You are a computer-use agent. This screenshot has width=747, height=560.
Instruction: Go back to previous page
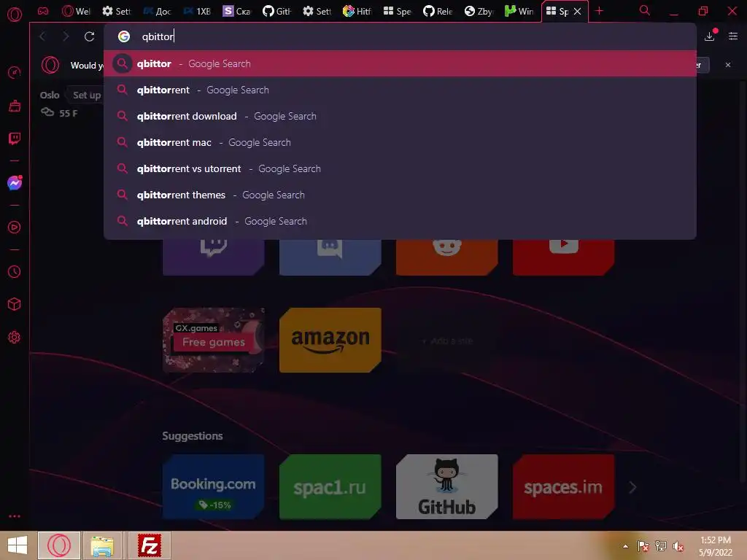pos(42,36)
